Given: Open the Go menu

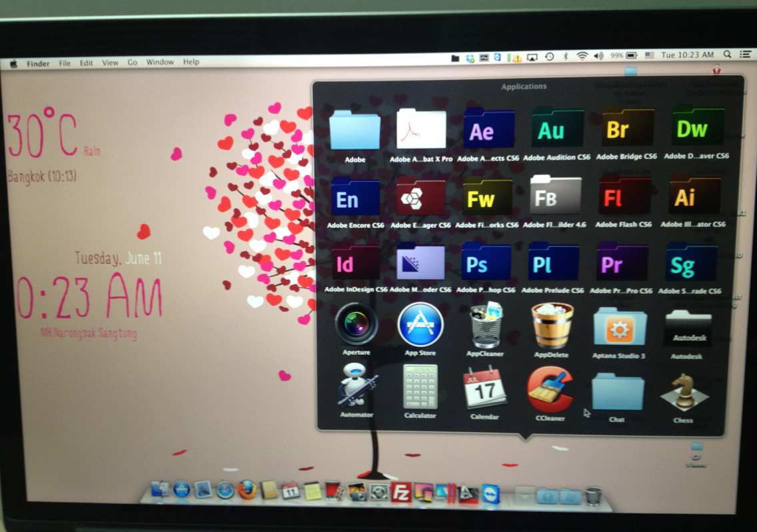Looking at the screenshot, I should pos(132,63).
